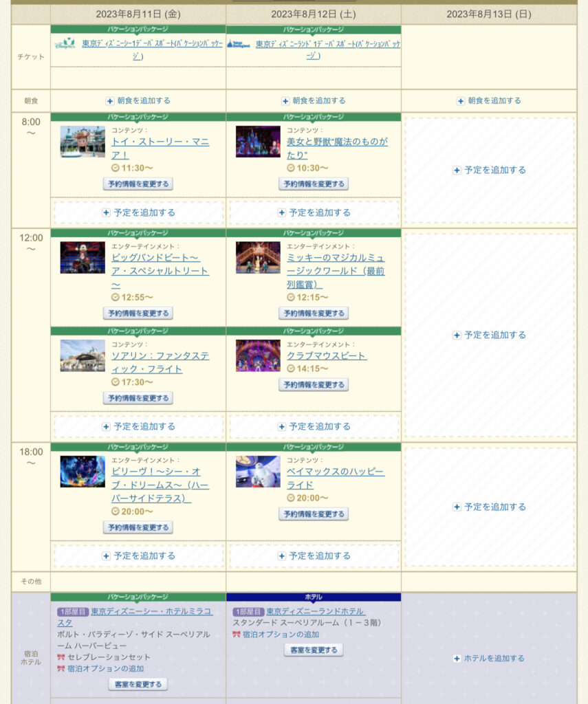This screenshot has height=704, width=588.
Task: Add a plan in 18:00 slot for August 12
Action: point(314,555)
